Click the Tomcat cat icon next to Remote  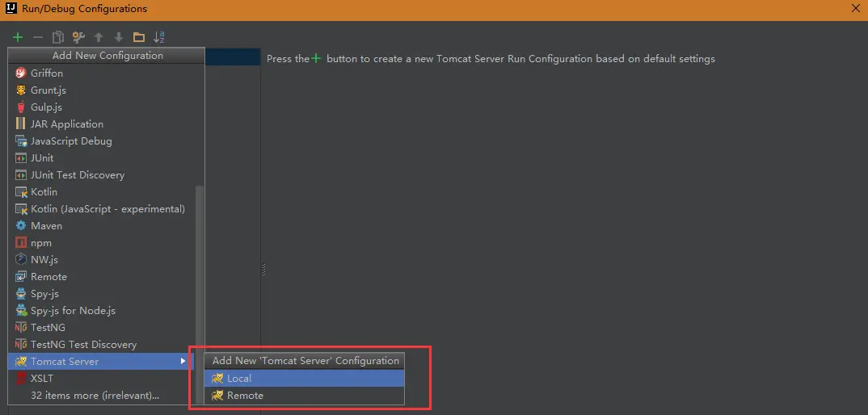217,396
